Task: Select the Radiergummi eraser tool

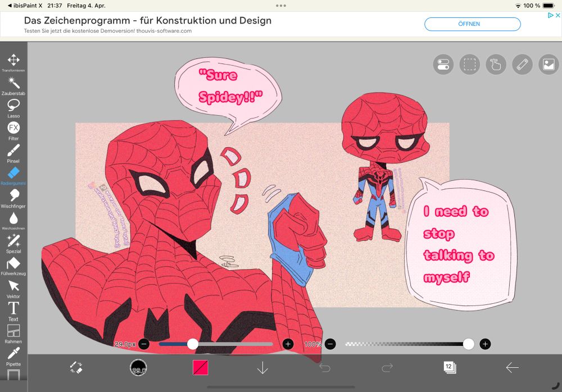Action: [13, 176]
